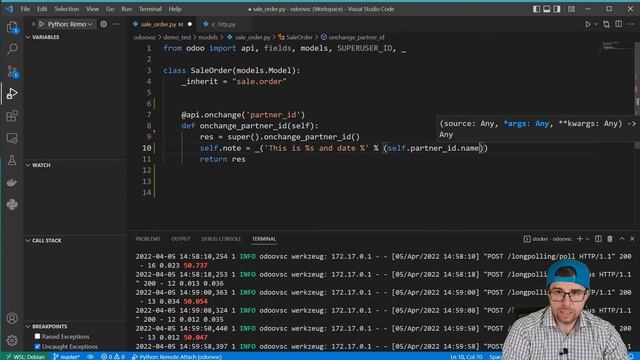Click Python: Remote Attach status bar item

tap(176, 356)
